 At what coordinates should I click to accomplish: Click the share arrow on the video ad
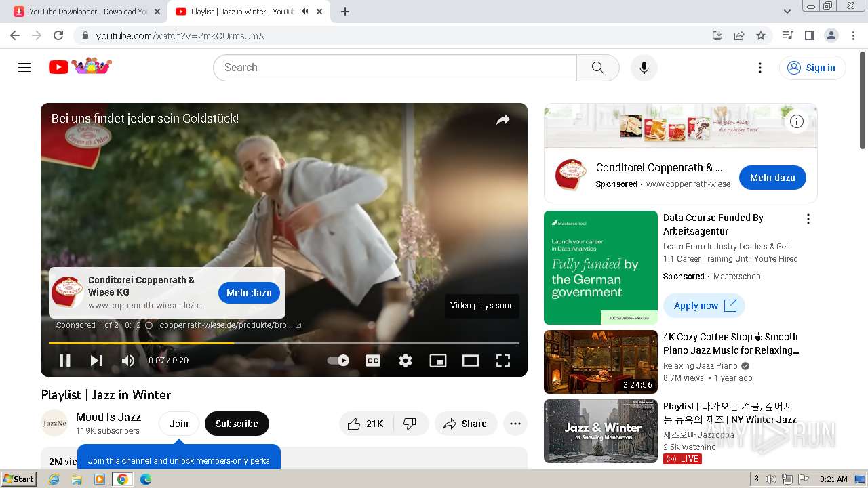pyautogui.click(x=503, y=120)
